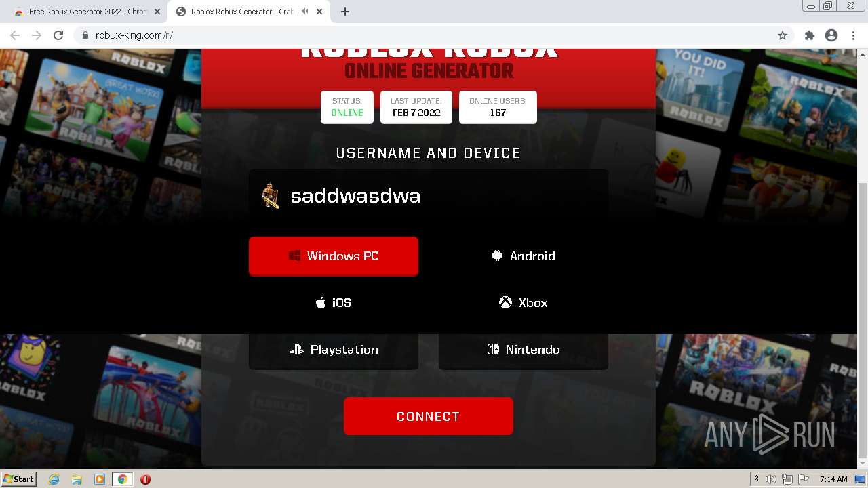
Task: Reload the current page
Action: coord(58,35)
